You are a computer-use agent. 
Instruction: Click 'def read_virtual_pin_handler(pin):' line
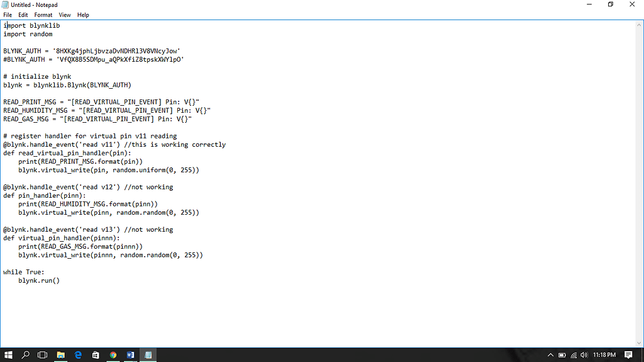tap(67, 153)
